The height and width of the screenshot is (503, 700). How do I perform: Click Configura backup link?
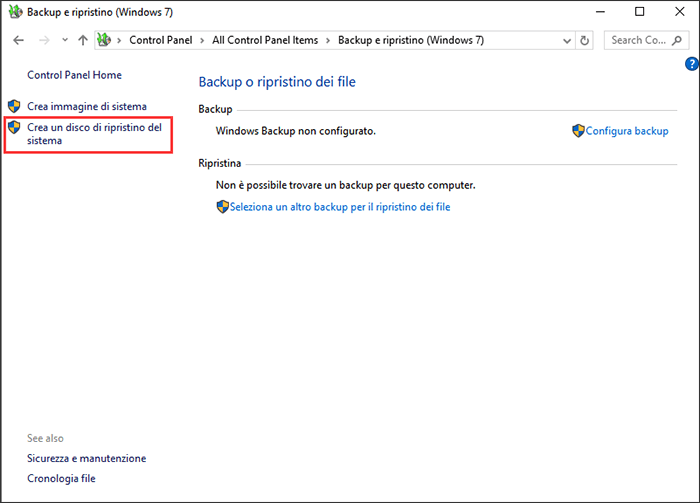tap(627, 131)
